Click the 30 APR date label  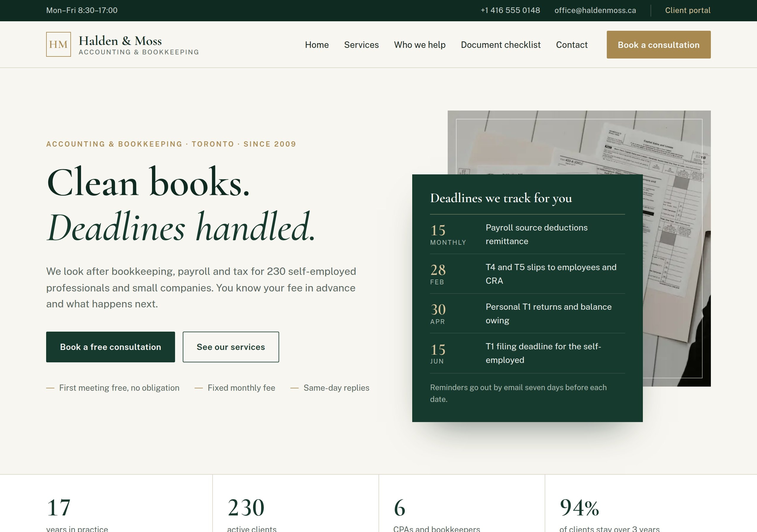(x=438, y=314)
